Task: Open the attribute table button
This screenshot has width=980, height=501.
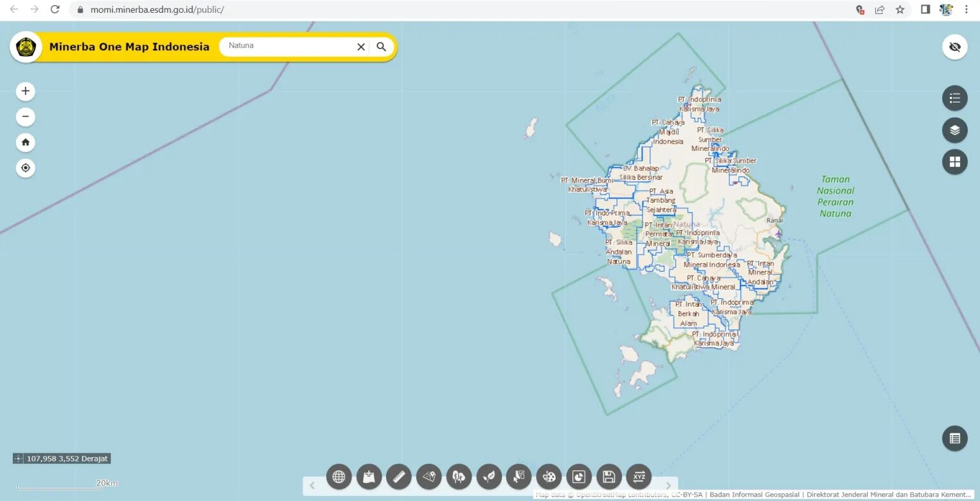Action: coord(954,439)
